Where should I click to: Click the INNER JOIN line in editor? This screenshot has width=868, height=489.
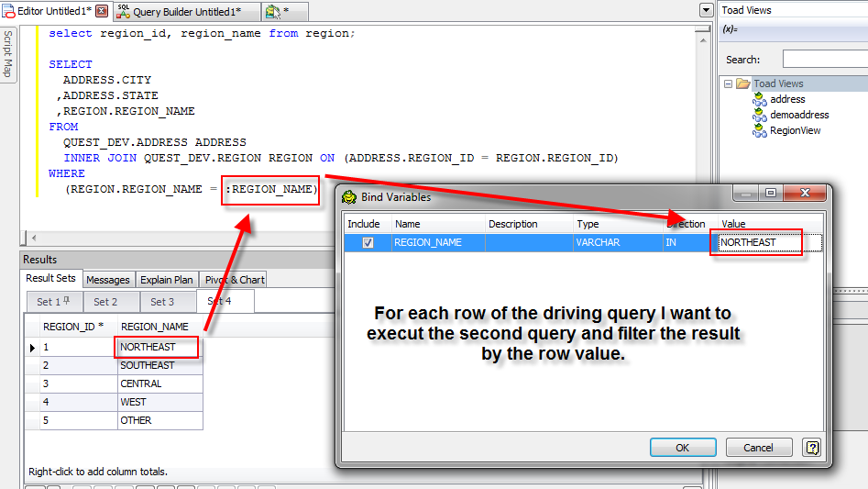340,158
